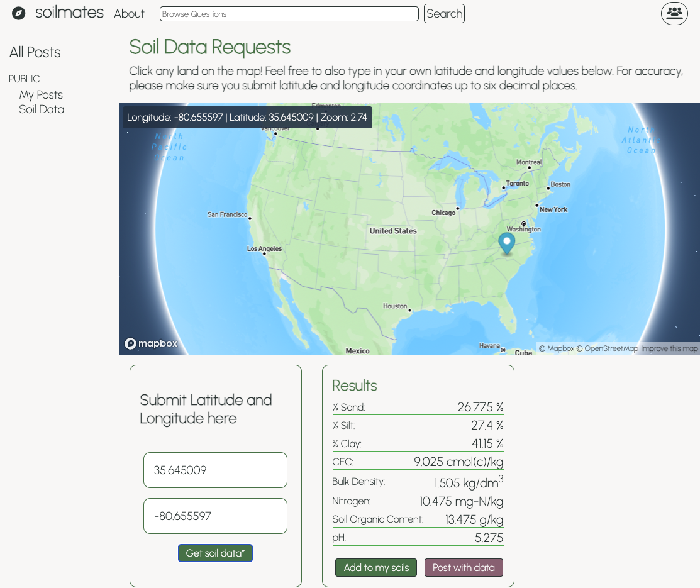The width and height of the screenshot is (700, 588).
Task: Select Soil Data in sidebar
Action: [x=42, y=109]
